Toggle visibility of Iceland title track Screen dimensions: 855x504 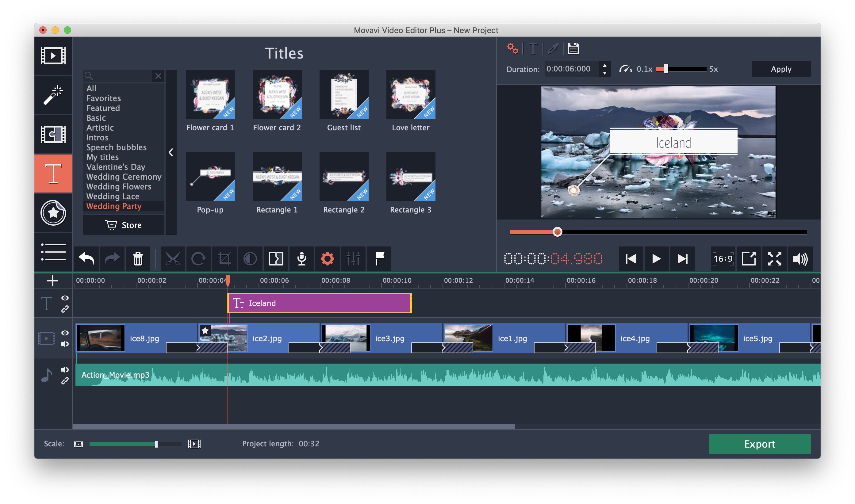click(x=65, y=298)
